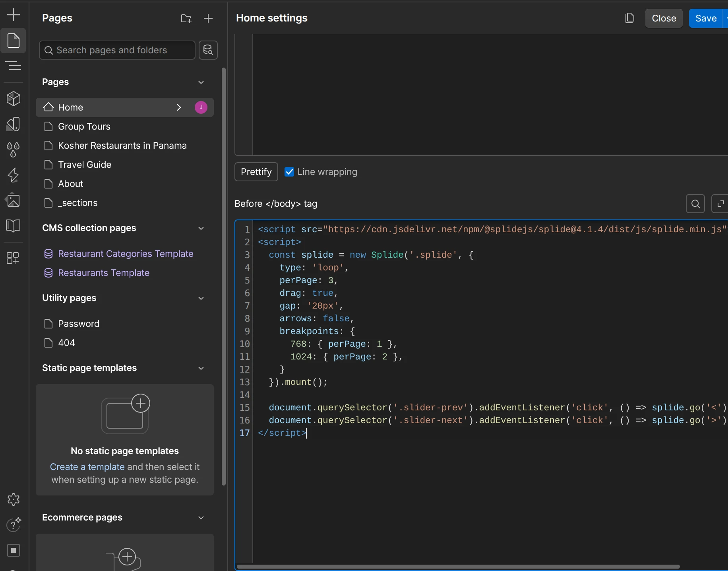Click the open book icon in the sidebar
Screen dimensions: 728x571
click(x=14, y=226)
